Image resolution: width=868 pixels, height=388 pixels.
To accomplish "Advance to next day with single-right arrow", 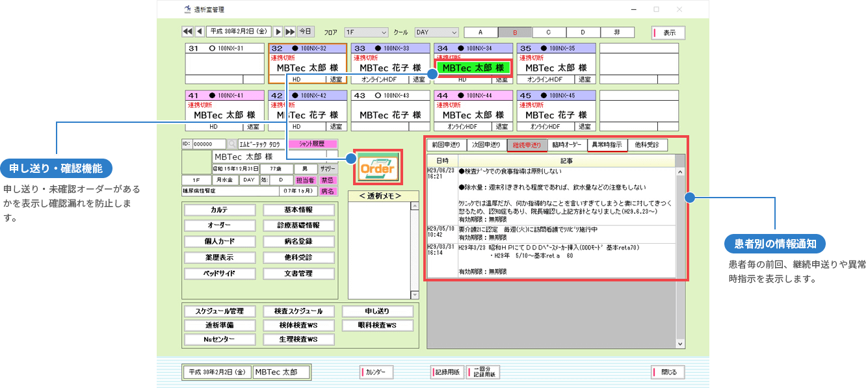I will [x=278, y=32].
